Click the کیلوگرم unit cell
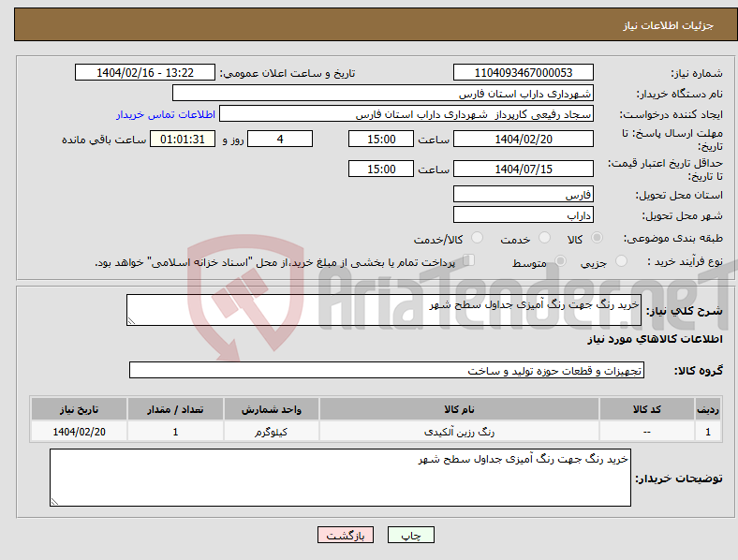The width and height of the screenshot is (738, 560). click(x=271, y=432)
